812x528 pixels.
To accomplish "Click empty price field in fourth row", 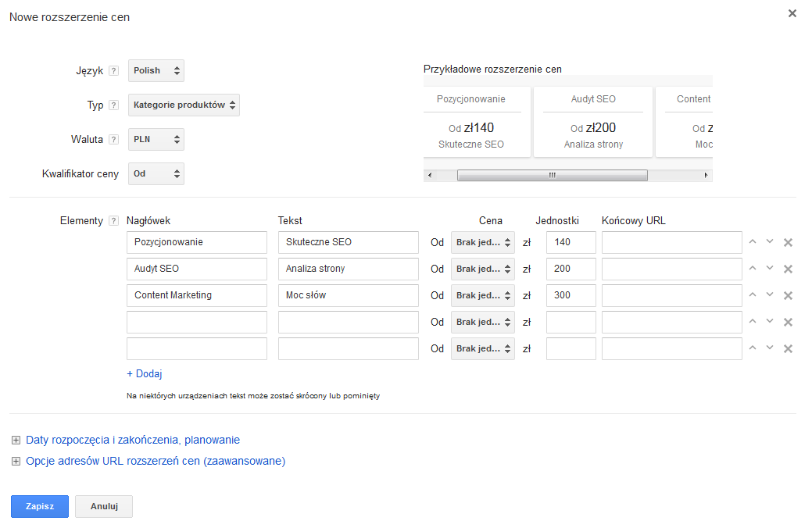I will point(571,322).
